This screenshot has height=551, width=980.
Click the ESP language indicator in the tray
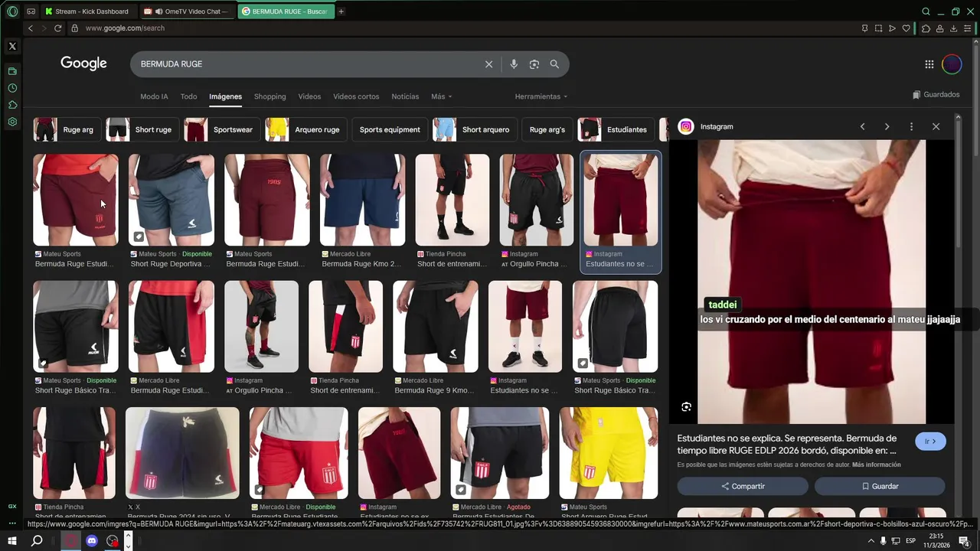click(x=910, y=541)
